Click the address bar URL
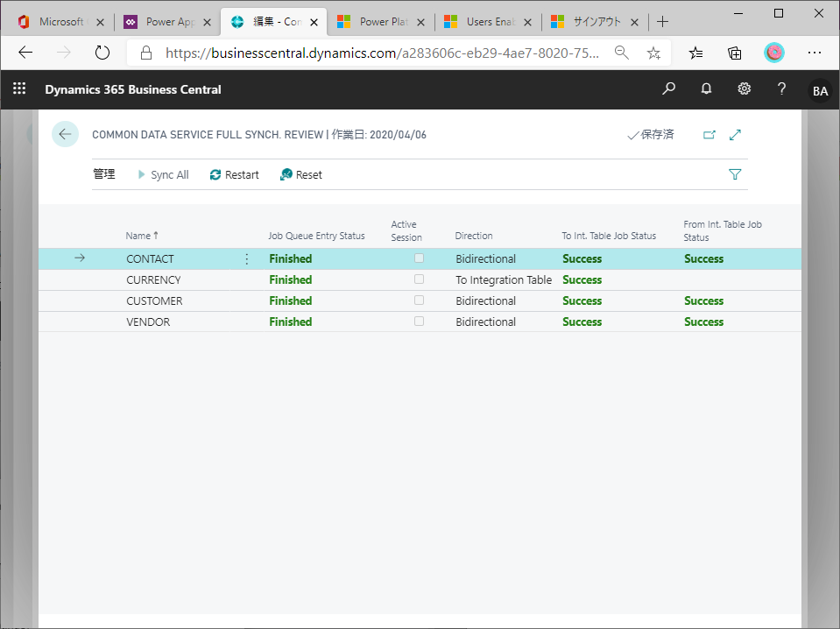The image size is (840, 629). point(382,53)
